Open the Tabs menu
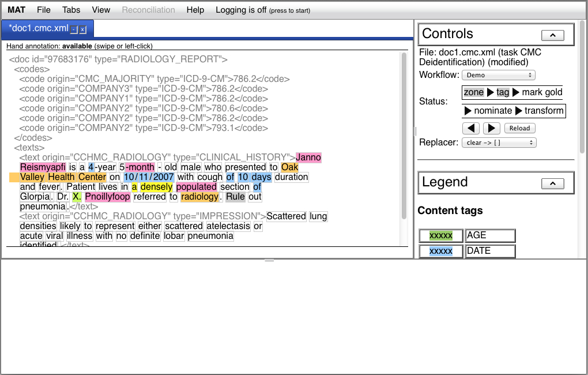 71,10
